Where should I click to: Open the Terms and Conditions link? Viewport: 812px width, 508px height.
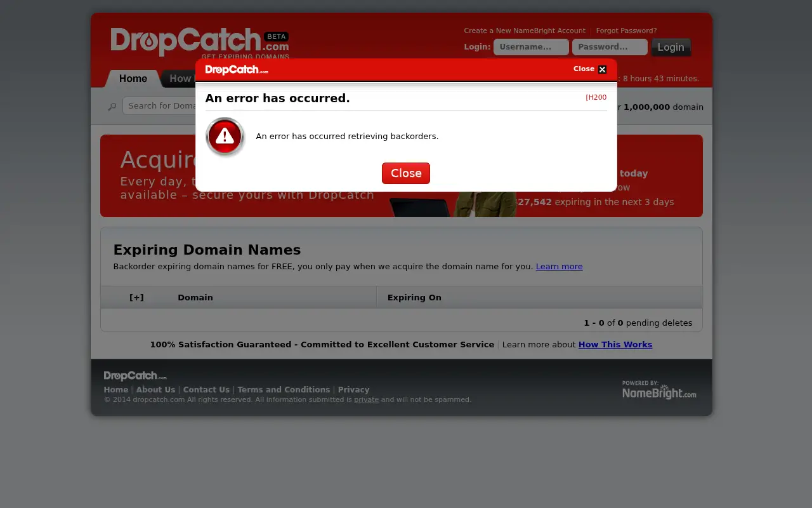284,390
